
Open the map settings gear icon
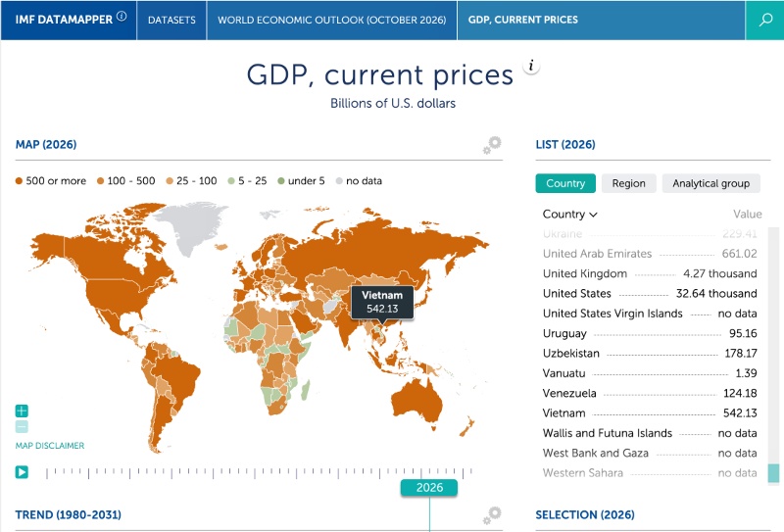click(x=492, y=145)
